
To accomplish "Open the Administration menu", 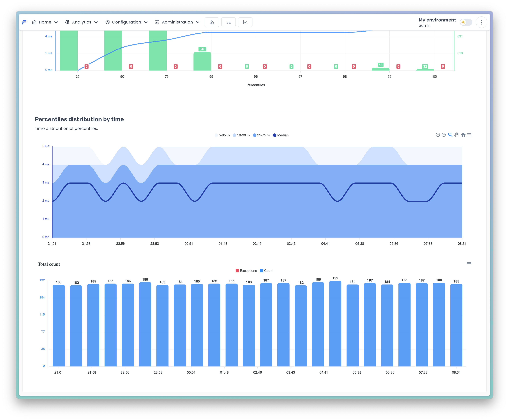I will [x=177, y=22].
